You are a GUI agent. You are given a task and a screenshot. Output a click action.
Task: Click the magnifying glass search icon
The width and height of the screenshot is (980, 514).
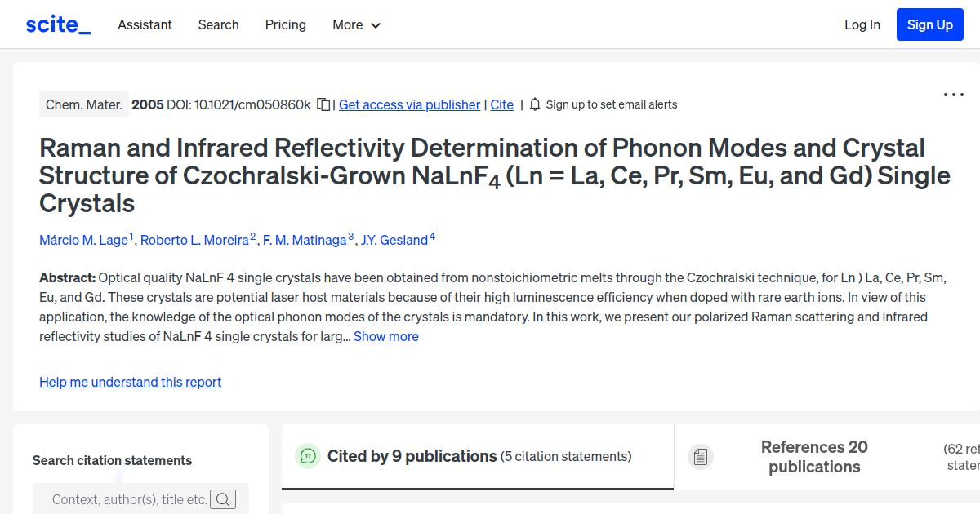click(x=223, y=498)
